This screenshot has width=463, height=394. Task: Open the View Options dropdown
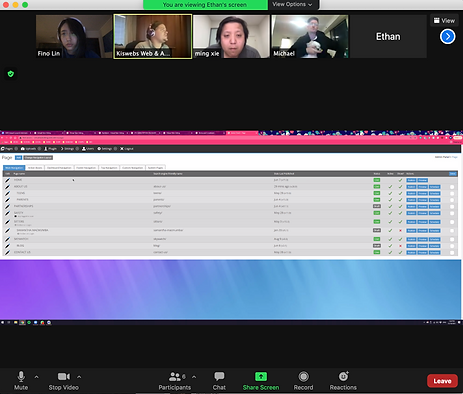(x=292, y=4)
